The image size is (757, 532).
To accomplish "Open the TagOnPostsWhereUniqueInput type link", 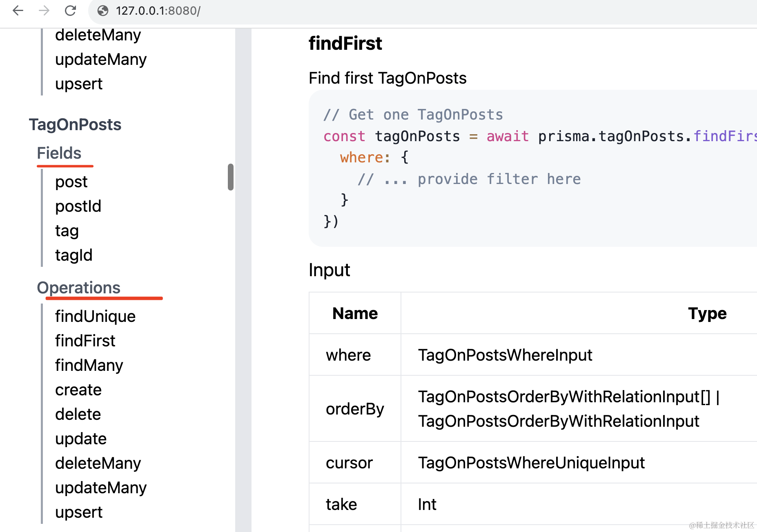I will click(531, 463).
